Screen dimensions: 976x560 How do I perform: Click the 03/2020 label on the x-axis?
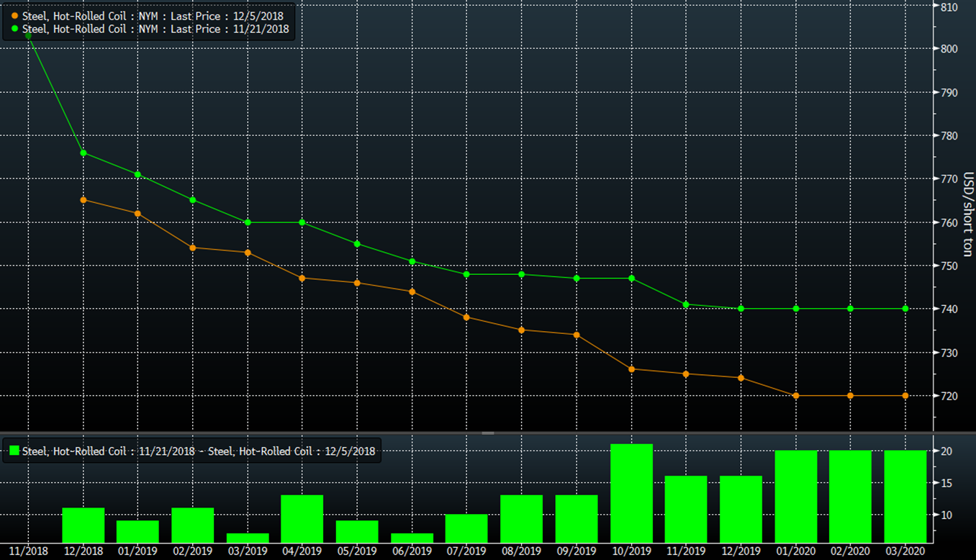pos(905,551)
